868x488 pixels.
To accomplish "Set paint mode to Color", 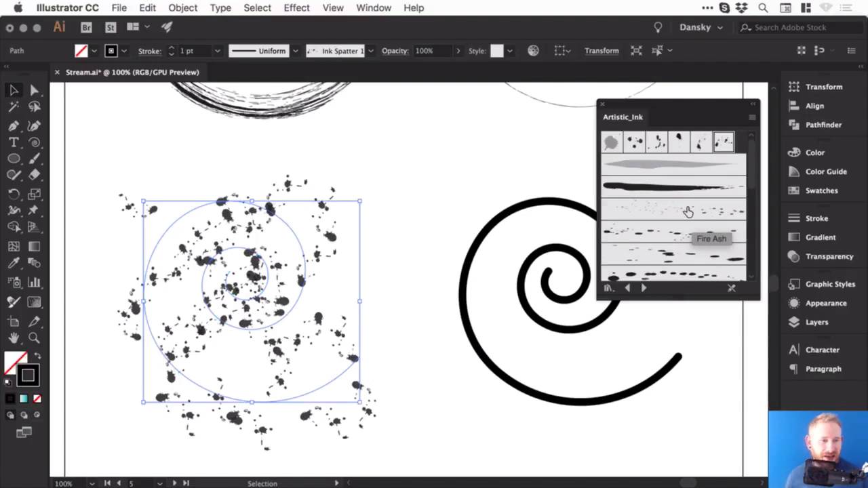I will point(10,399).
